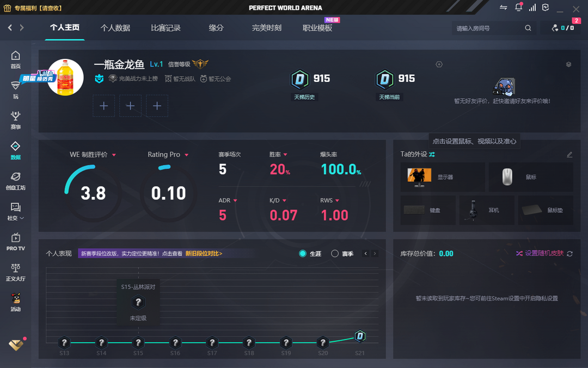Viewport: 588px width, 368px height.
Task: Navigate back with the left arrow button
Action: (10, 27)
